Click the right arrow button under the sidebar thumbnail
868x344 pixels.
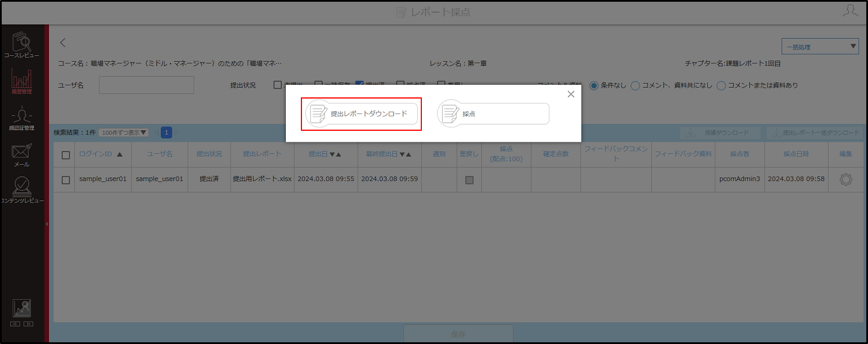pos(28,324)
